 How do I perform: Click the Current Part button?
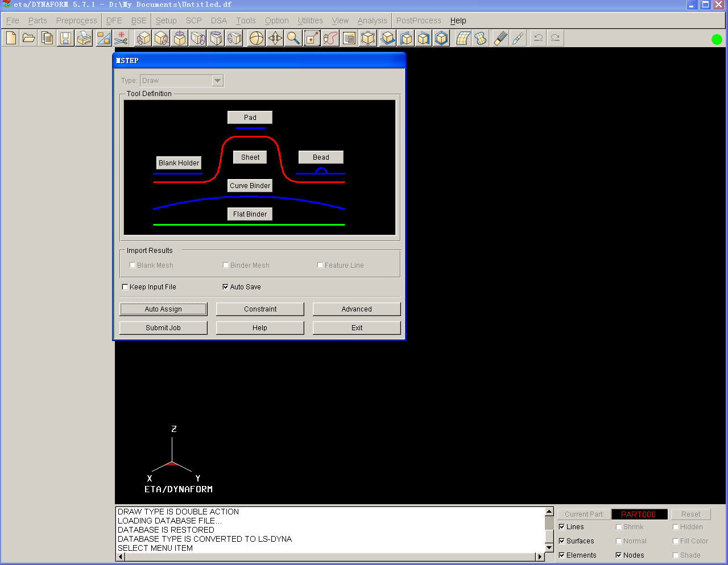click(584, 514)
